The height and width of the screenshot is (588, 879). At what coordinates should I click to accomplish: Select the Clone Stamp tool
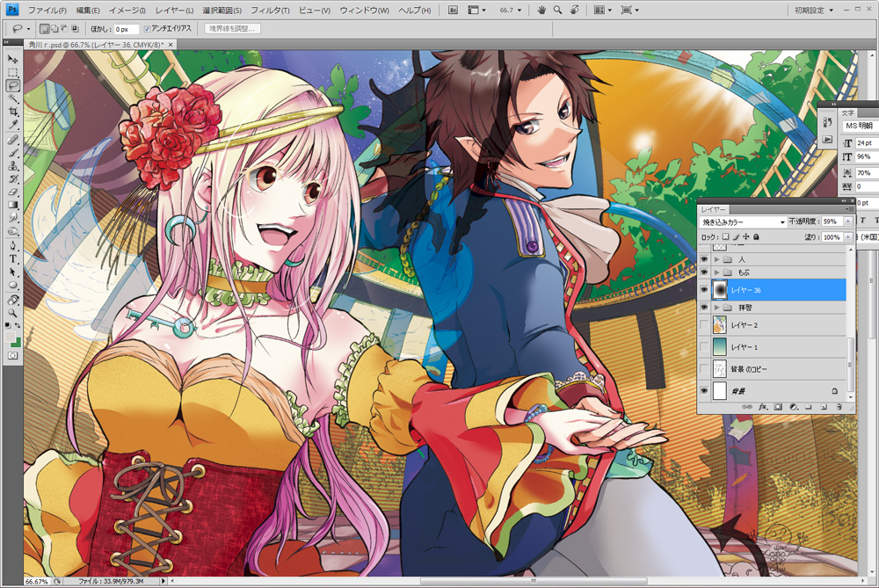[12, 166]
